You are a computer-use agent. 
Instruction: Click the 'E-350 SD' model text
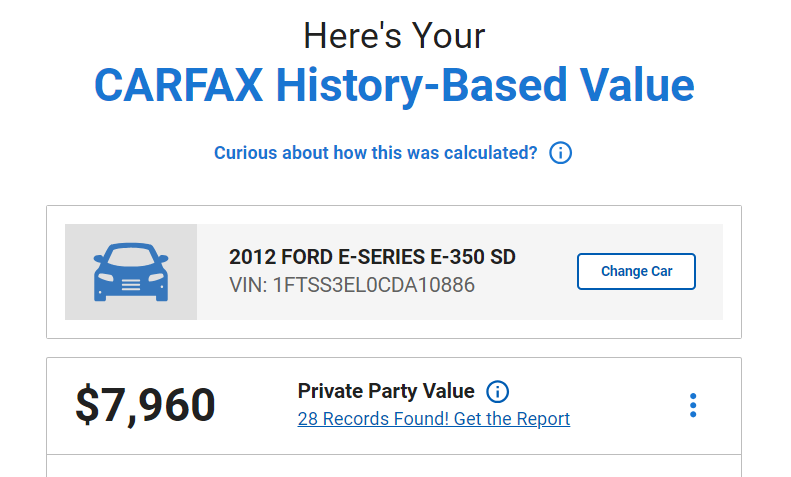pyautogui.click(x=473, y=257)
